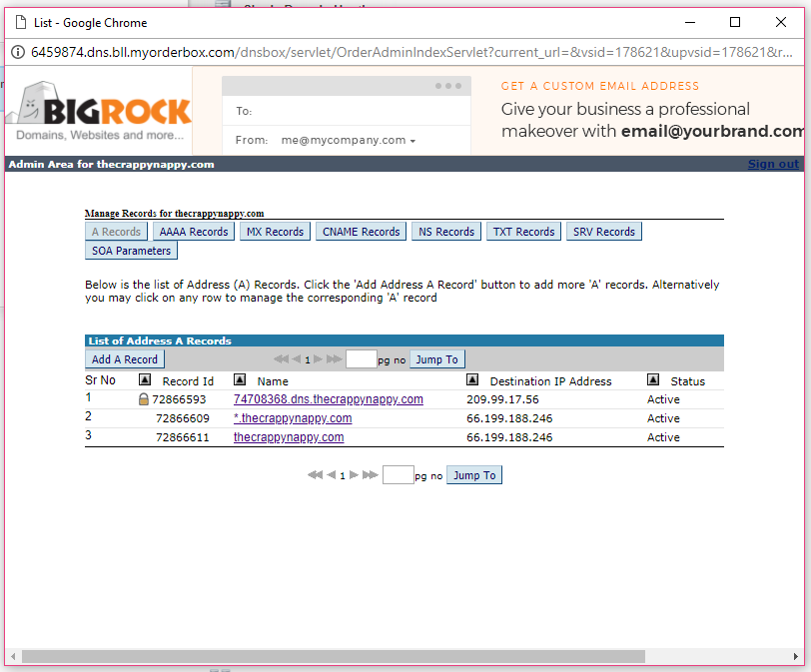Sort by Record Id column arrow
811x672 pixels.
coord(145,380)
